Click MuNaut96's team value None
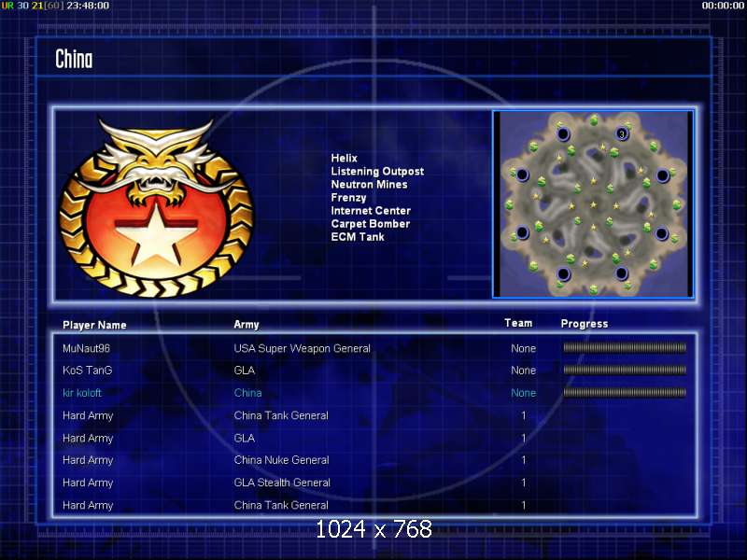747x560 pixels. (523, 348)
